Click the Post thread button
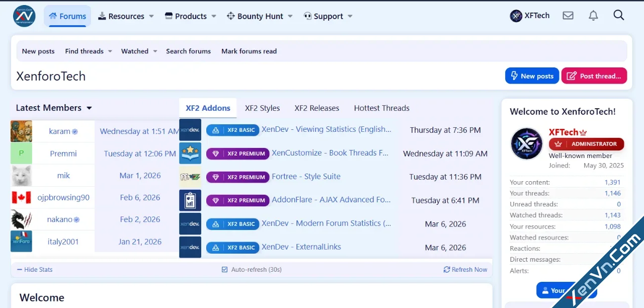 tap(594, 76)
